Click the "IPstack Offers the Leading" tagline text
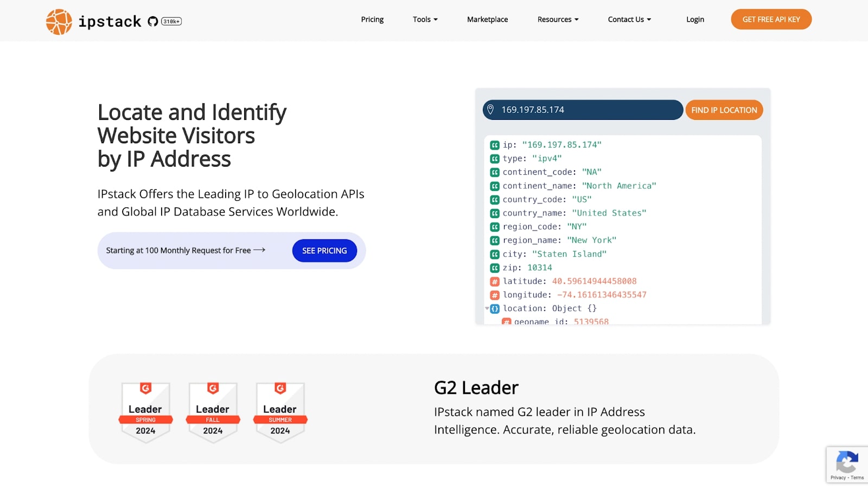This screenshot has height=490, width=868. (x=231, y=203)
